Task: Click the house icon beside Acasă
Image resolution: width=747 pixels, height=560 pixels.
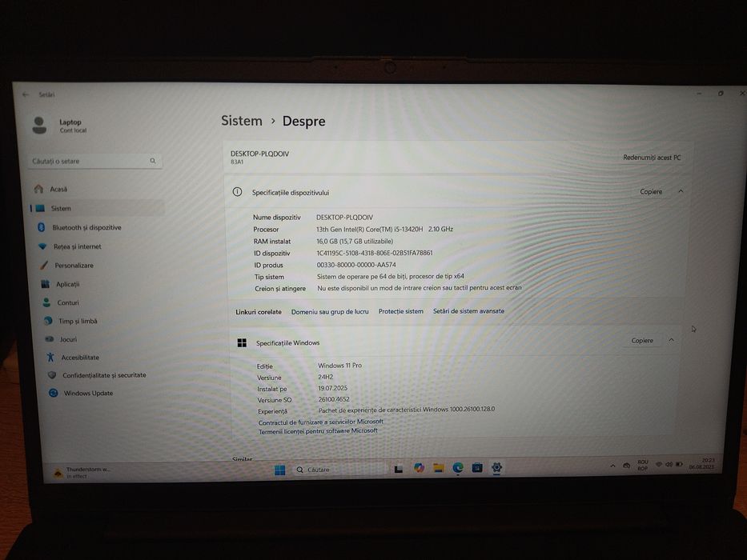Action: pyautogui.click(x=38, y=189)
